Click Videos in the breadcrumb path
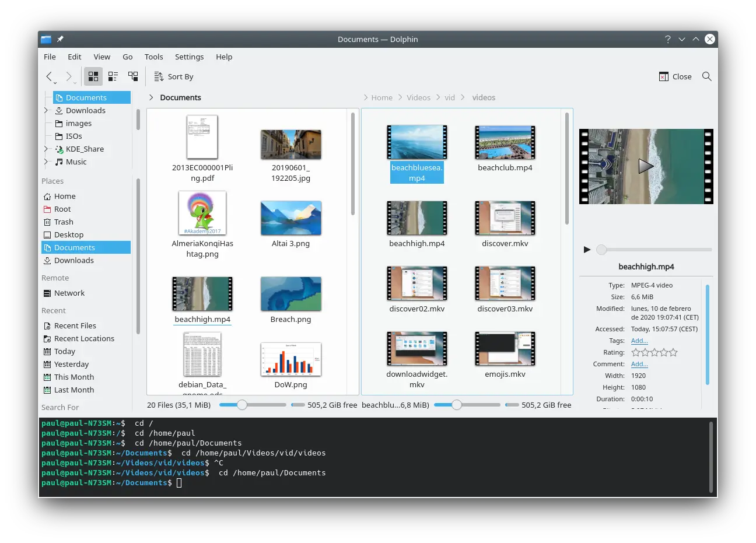The width and height of the screenshot is (756, 543). pyautogui.click(x=418, y=97)
